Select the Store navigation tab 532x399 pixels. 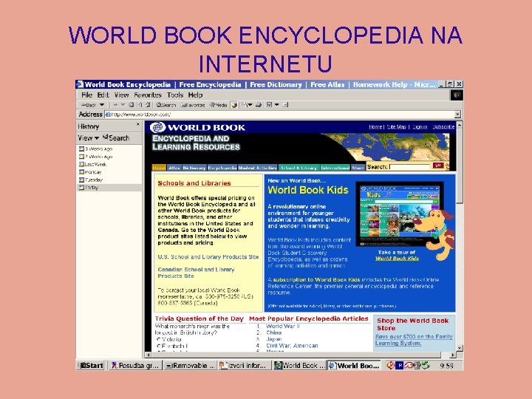tap(358, 168)
